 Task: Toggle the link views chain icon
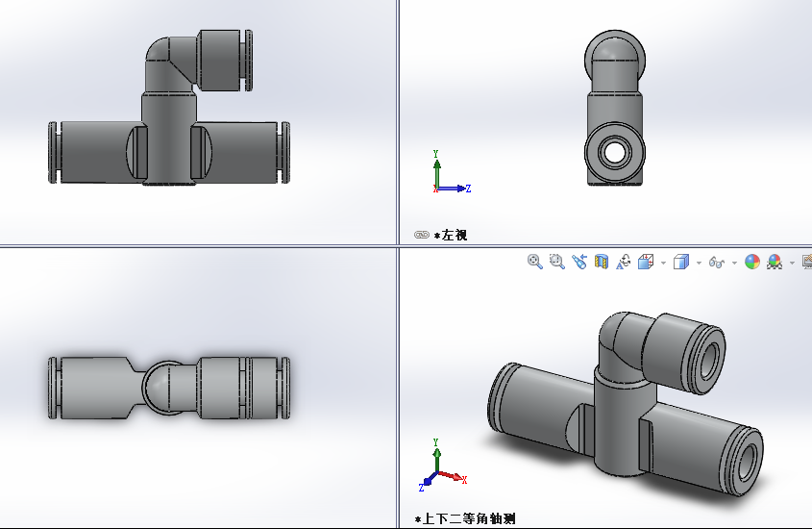(421, 235)
